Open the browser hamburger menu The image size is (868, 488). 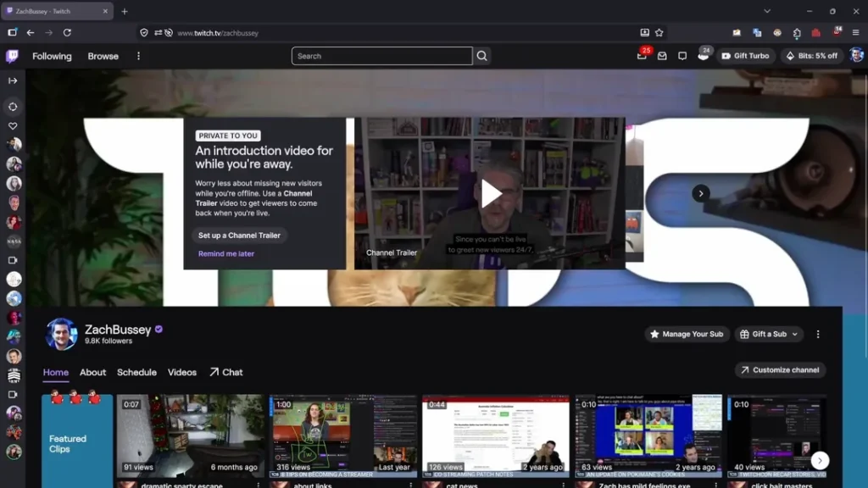pyautogui.click(x=856, y=33)
